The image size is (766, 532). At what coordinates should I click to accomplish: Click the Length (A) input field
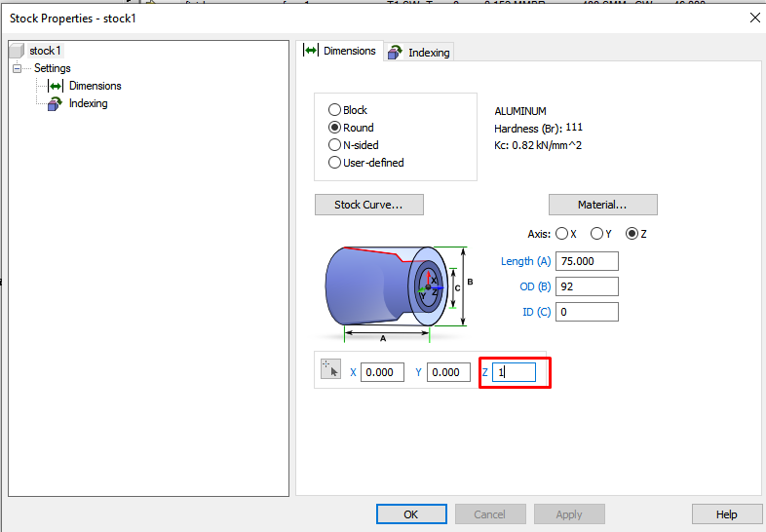(x=587, y=261)
